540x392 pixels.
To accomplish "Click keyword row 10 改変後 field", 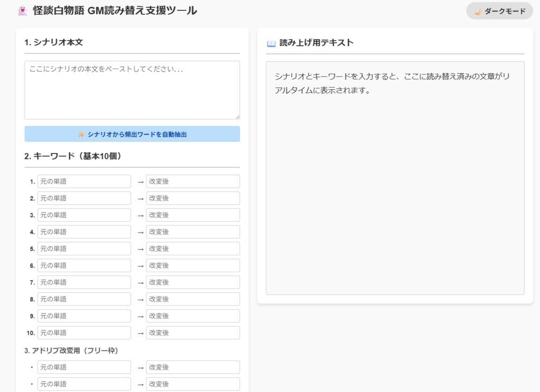I will coord(192,332).
